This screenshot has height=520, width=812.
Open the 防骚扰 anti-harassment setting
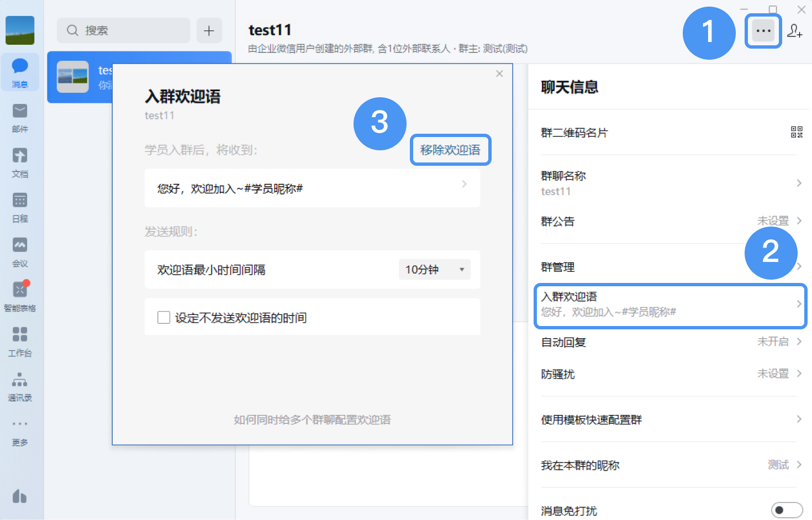pos(670,374)
